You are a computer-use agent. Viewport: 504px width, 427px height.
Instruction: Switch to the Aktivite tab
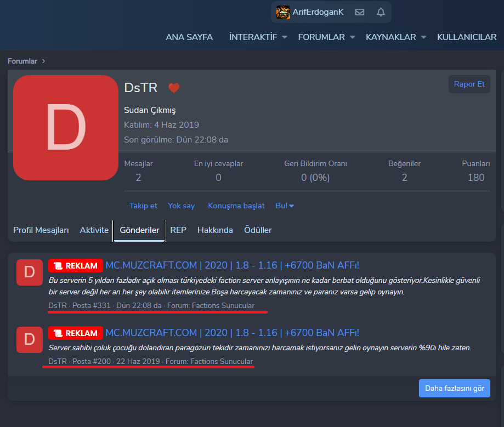tap(94, 230)
